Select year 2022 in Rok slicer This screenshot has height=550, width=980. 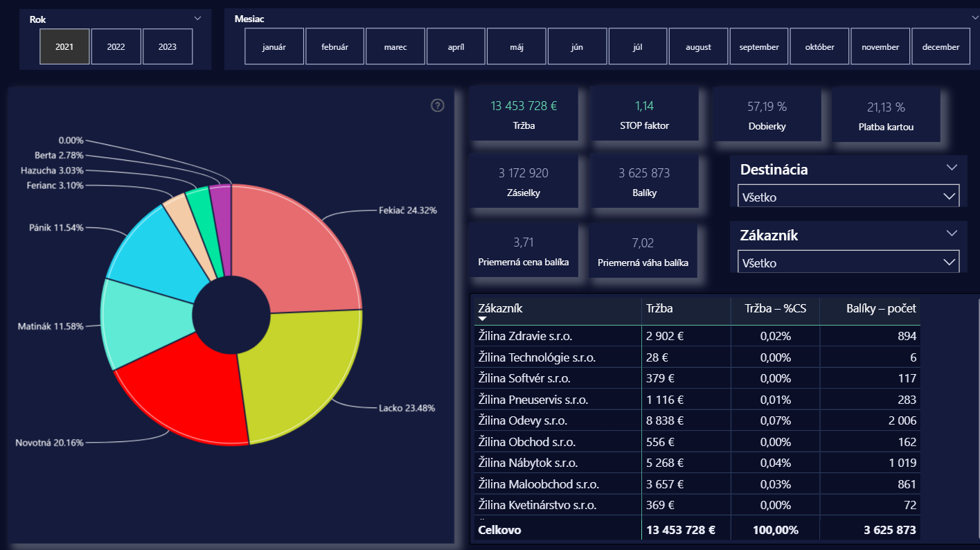point(116,47)
